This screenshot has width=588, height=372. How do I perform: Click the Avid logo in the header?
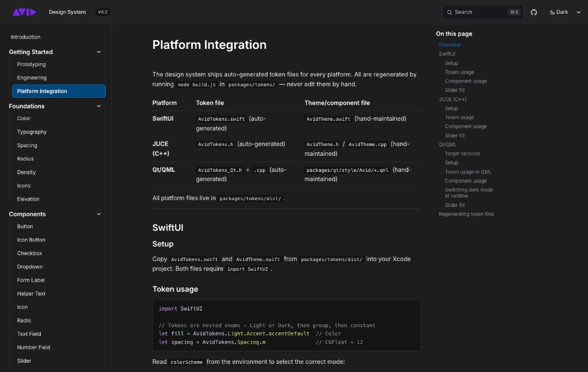pos(24,12)
